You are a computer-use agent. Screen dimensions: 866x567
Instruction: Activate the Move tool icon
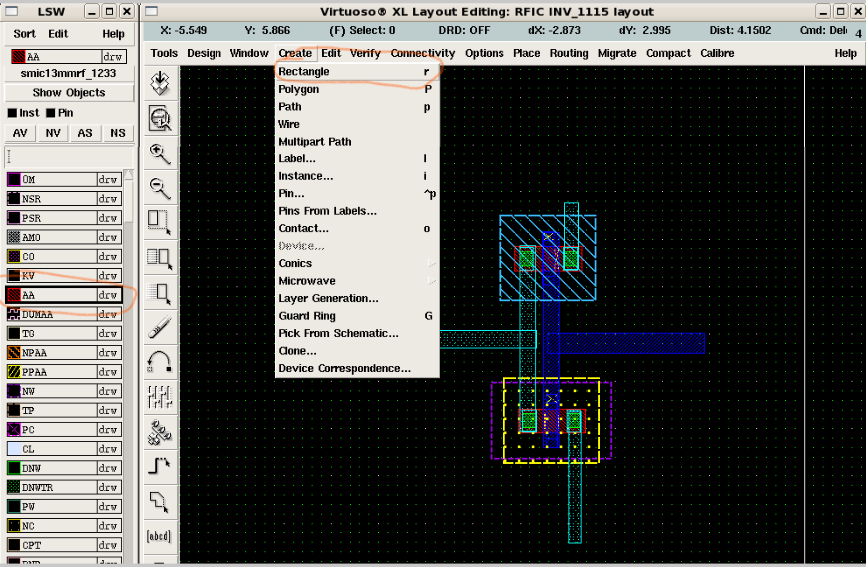tap(160, 292)
